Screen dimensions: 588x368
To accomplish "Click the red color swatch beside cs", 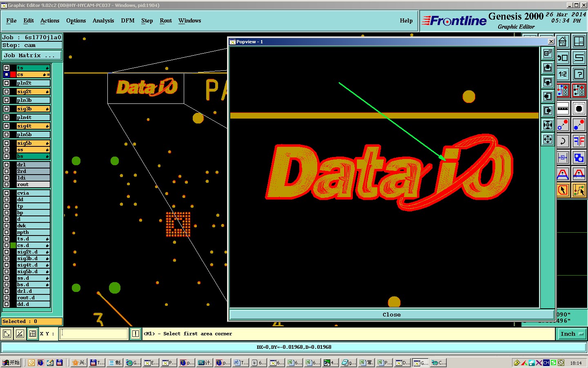I will pyautogui.click(x=13, y=74).
